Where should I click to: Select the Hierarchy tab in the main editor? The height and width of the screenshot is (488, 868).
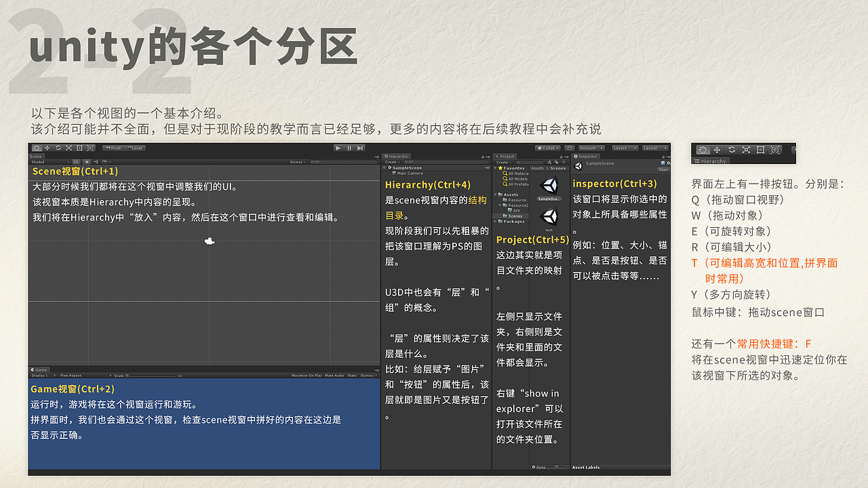click(396, 157)
